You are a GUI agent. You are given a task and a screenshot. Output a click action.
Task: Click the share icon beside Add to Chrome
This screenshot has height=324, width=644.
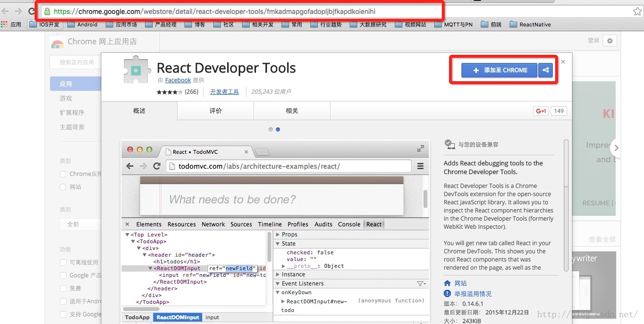(x=546, y=70)
